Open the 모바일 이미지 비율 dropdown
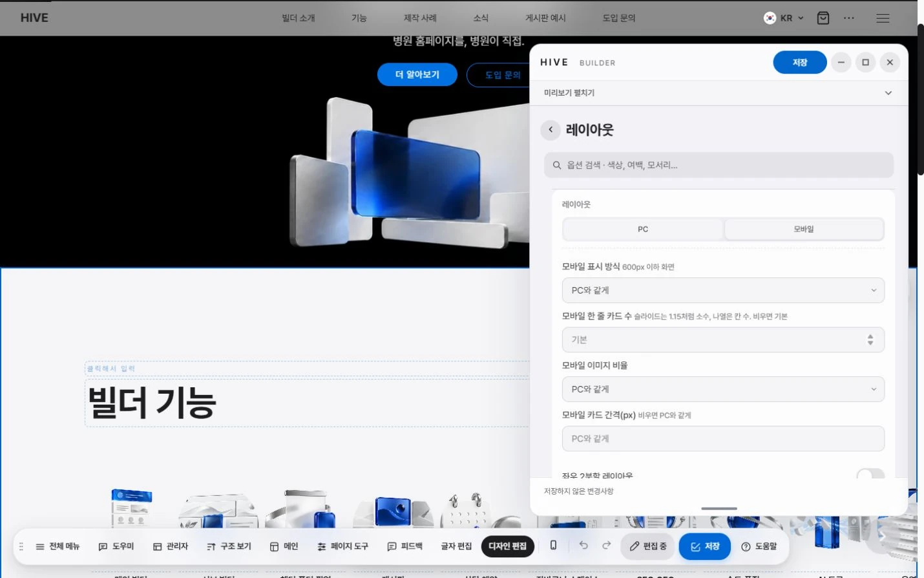This screenshot has width=924, height=578. click(723, 389)
